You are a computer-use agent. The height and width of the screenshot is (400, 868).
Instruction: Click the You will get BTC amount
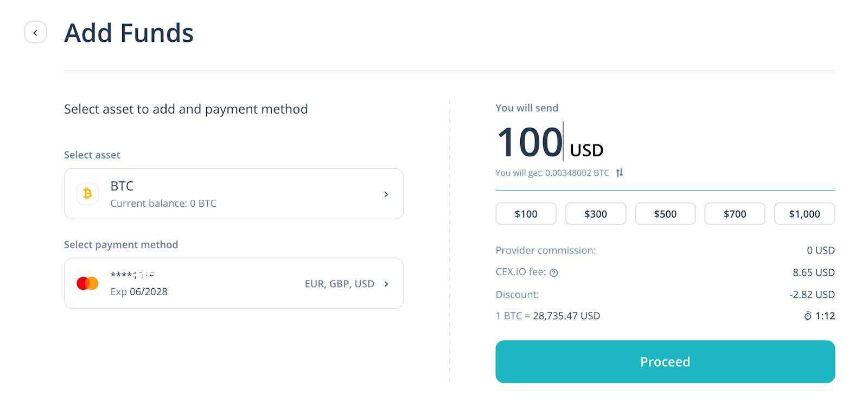click(552, 173)
